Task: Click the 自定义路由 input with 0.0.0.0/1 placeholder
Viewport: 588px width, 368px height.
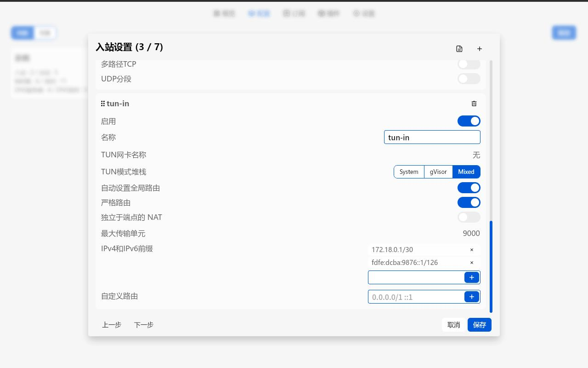Action: pyautogui.click(x=416, y=297)
